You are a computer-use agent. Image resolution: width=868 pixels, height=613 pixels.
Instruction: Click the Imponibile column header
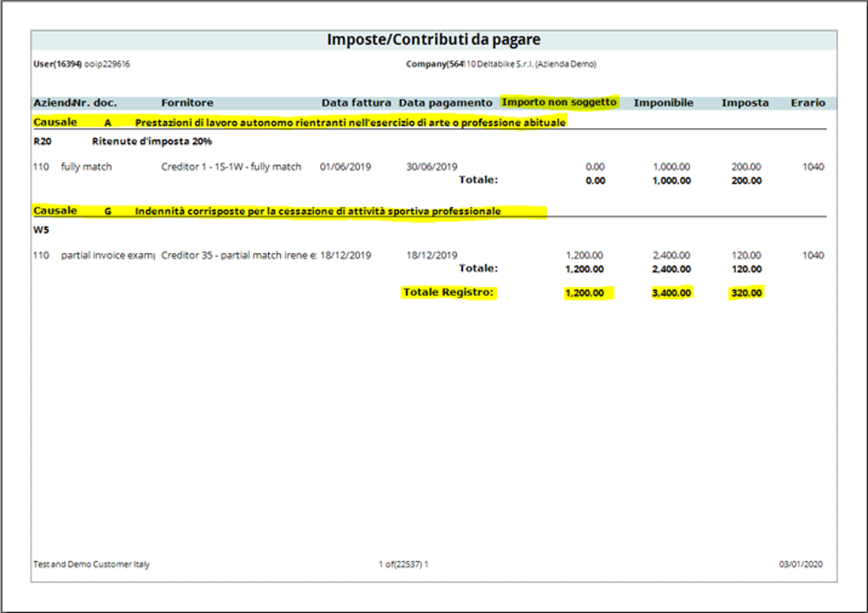[x=663, y=103]
